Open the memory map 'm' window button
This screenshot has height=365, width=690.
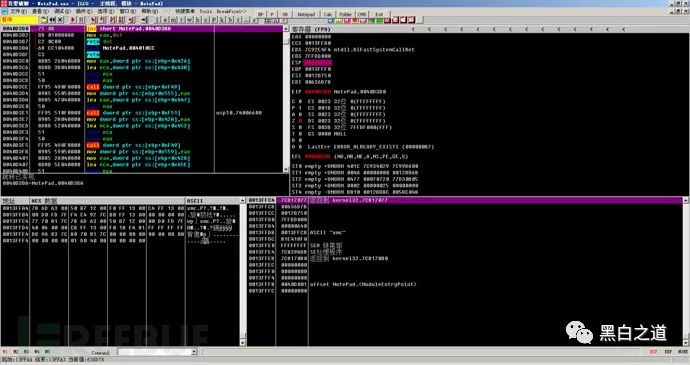click(173, 20)
